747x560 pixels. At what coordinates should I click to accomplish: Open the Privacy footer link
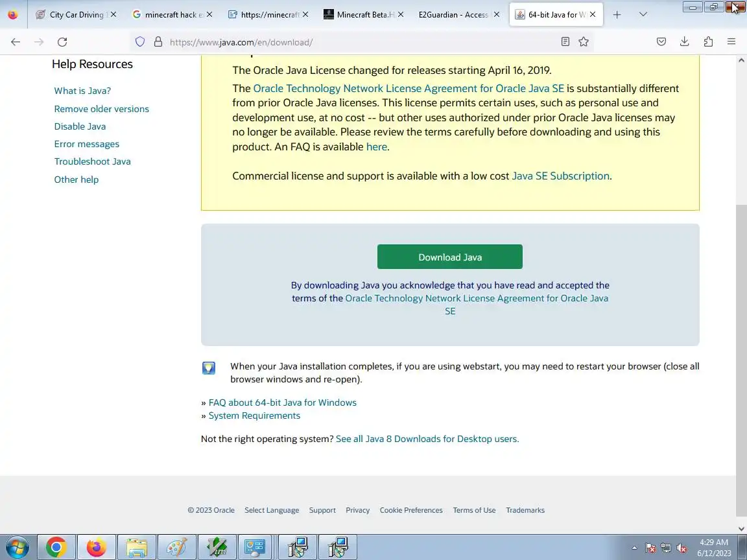click(358, 510)
